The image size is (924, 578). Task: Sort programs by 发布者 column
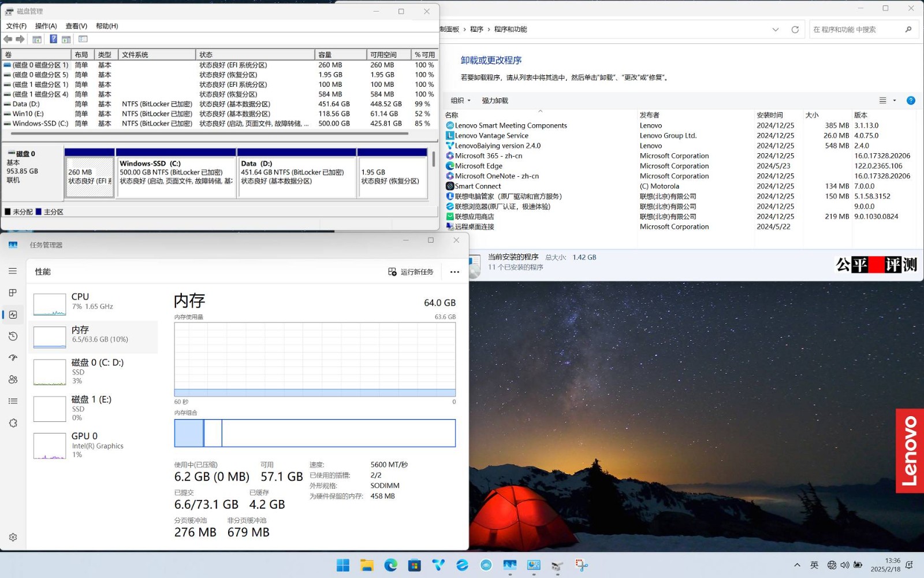click(x=695, y=115)
